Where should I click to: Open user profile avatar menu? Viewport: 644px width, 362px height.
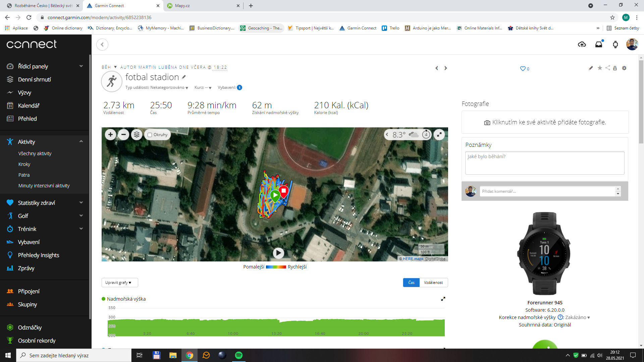632,44
